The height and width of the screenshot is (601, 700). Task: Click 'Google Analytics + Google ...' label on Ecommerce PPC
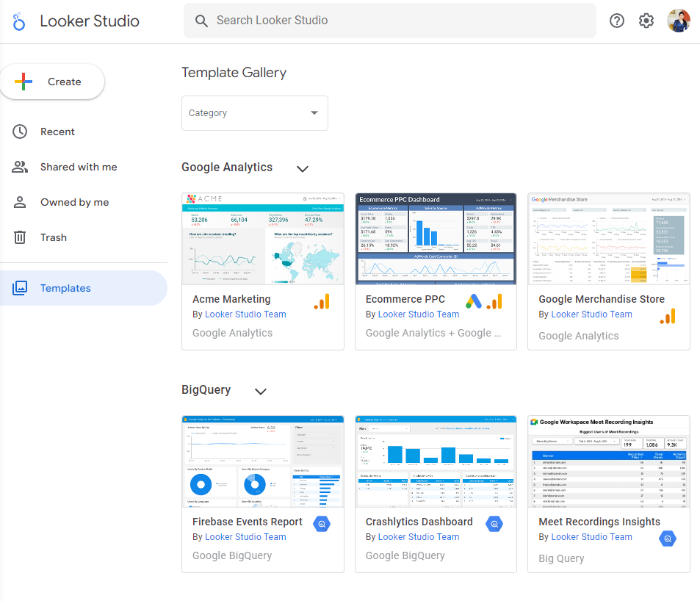click(x=433, y=333)
